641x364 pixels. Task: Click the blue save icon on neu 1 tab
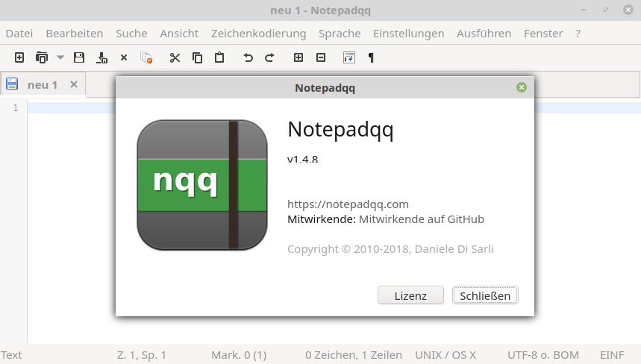12,84
